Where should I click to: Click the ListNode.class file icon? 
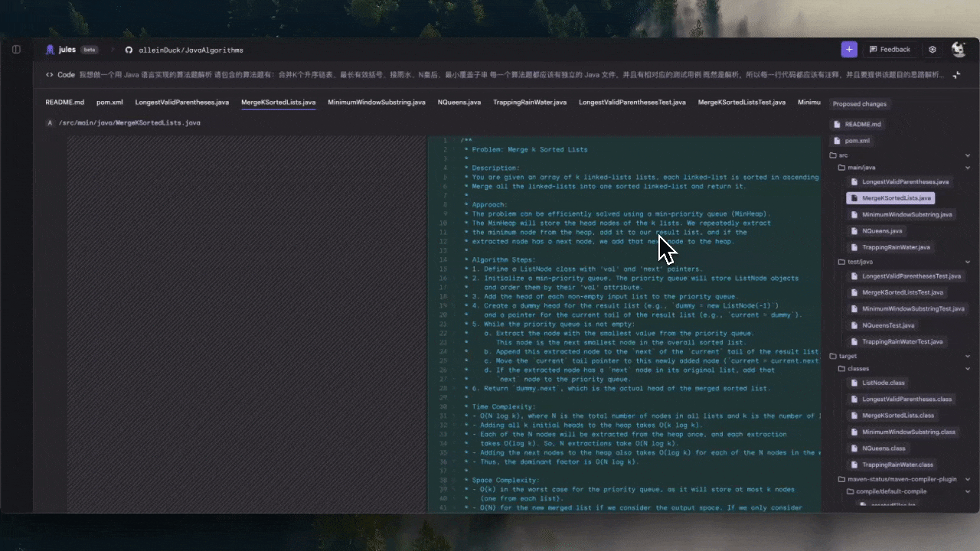(855, 383)
